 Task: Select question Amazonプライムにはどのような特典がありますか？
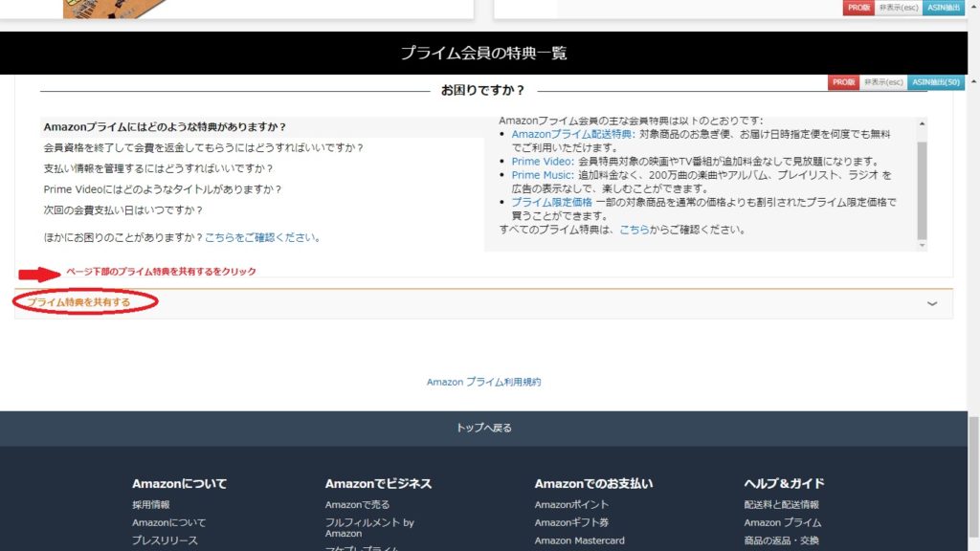click(x=165, y=127)
